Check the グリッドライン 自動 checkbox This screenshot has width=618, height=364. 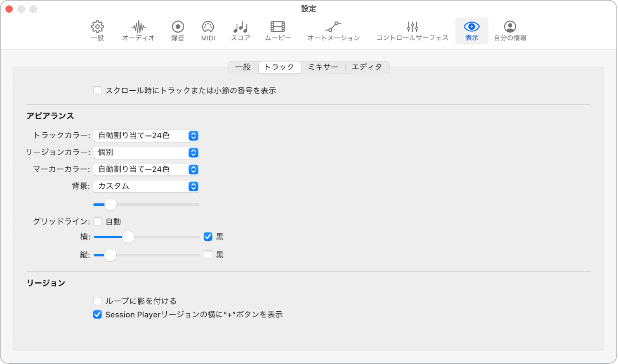(97, 221)
